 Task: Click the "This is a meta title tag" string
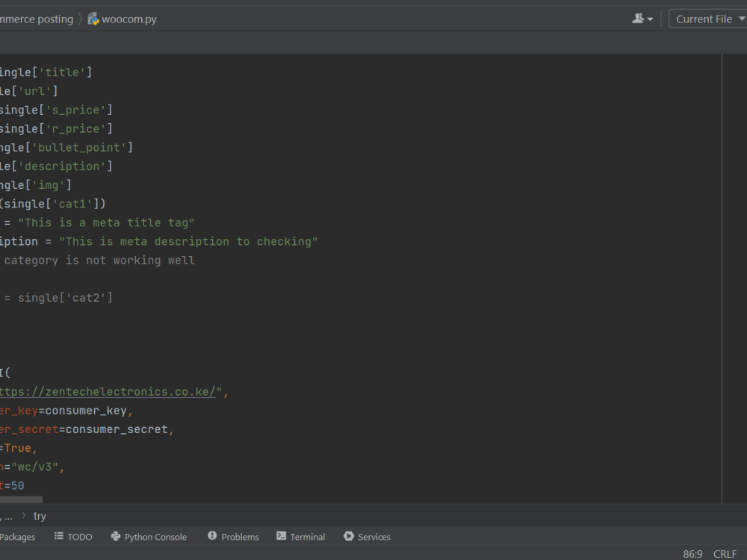click(106, 223)
